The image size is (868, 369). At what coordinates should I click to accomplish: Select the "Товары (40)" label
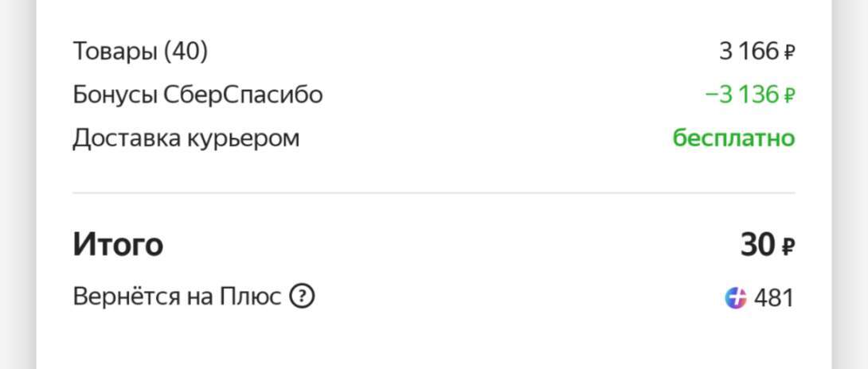coord(140,52)
